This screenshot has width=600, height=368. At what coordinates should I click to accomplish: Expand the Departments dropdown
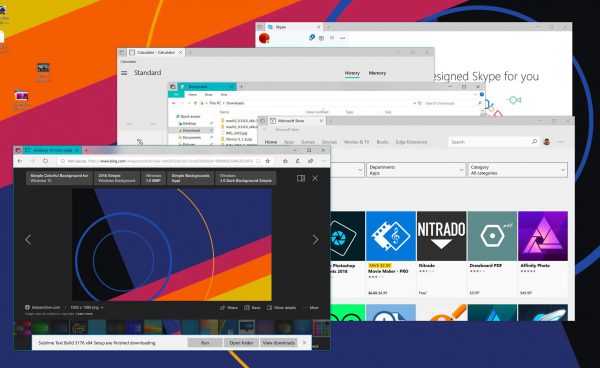(x=416, y=170)
